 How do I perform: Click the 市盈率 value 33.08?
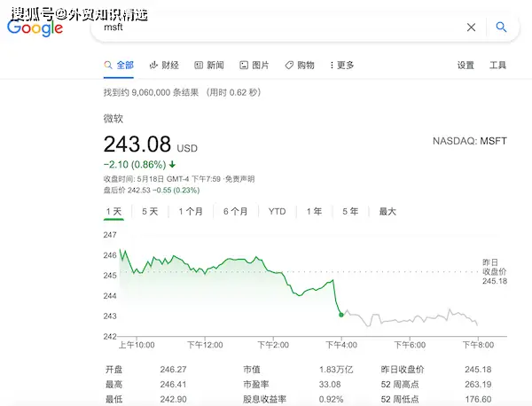(x=330, y=385)
